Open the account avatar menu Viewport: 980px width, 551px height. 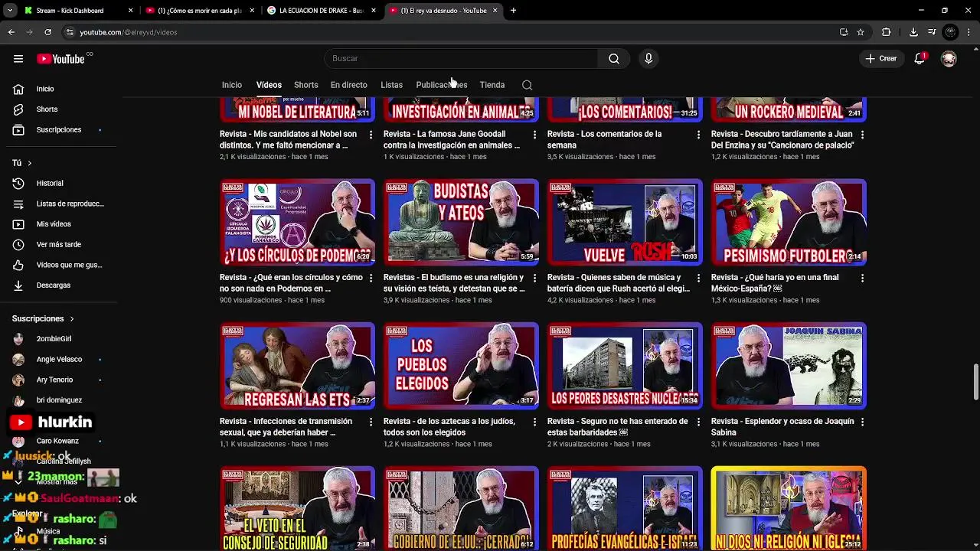tap(949, 59)
